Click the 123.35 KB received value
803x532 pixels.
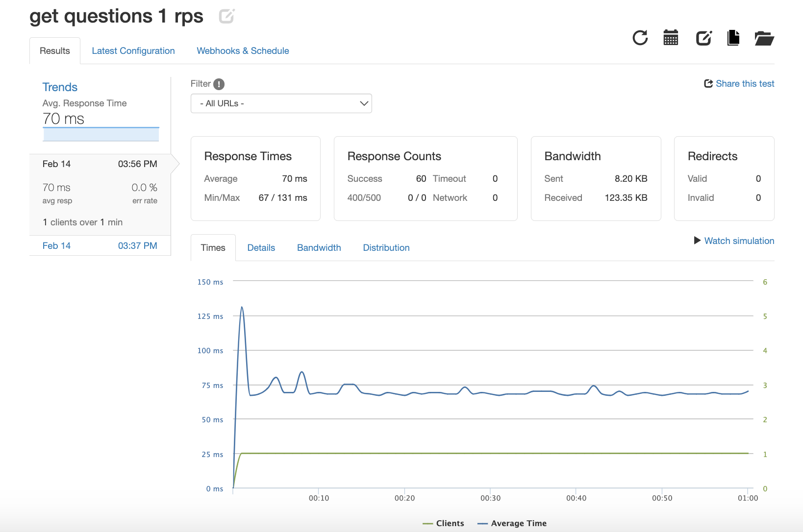point(626,198)
